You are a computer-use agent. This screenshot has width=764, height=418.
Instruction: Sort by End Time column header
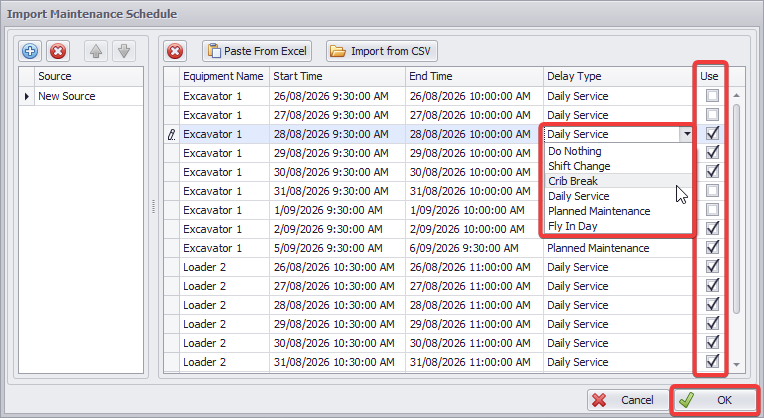point(474,76)
